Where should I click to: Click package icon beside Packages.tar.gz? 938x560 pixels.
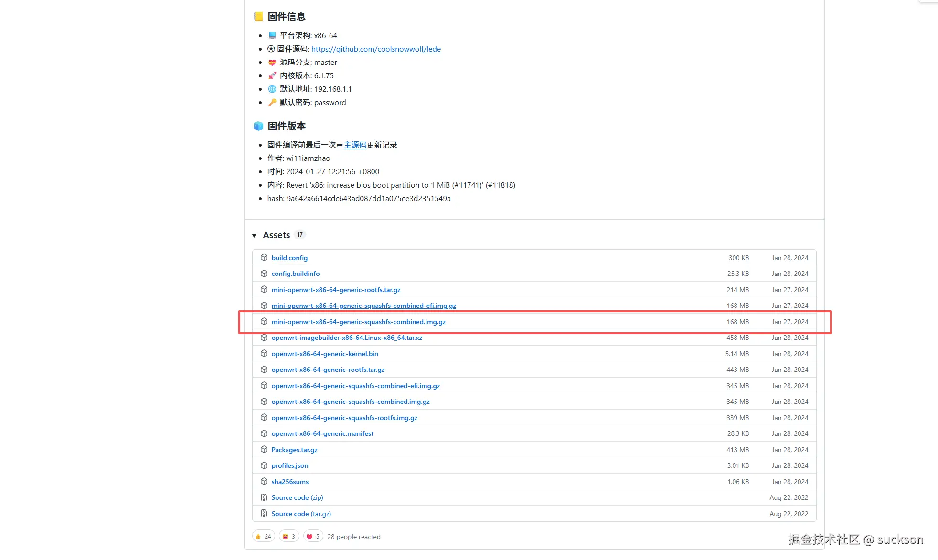[264, 450]
